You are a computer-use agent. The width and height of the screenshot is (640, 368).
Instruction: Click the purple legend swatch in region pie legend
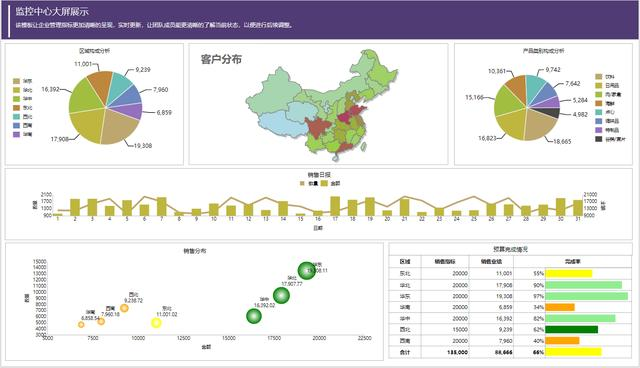click(16, 134)
